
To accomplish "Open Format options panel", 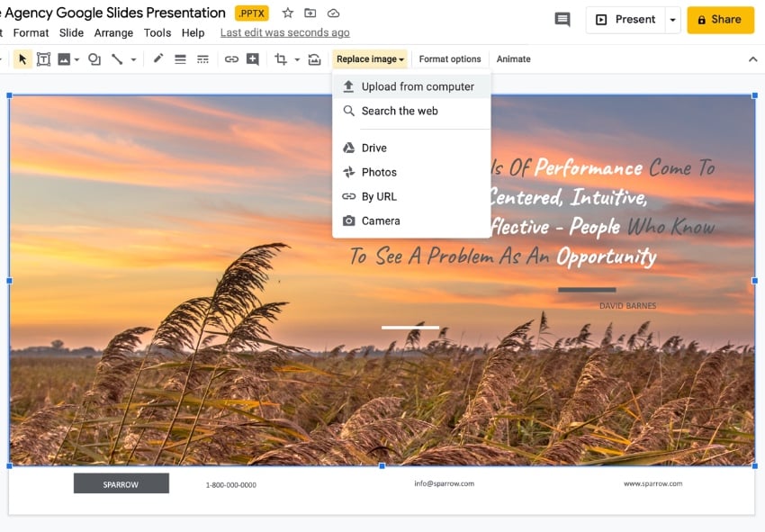I will click(450, 59).
